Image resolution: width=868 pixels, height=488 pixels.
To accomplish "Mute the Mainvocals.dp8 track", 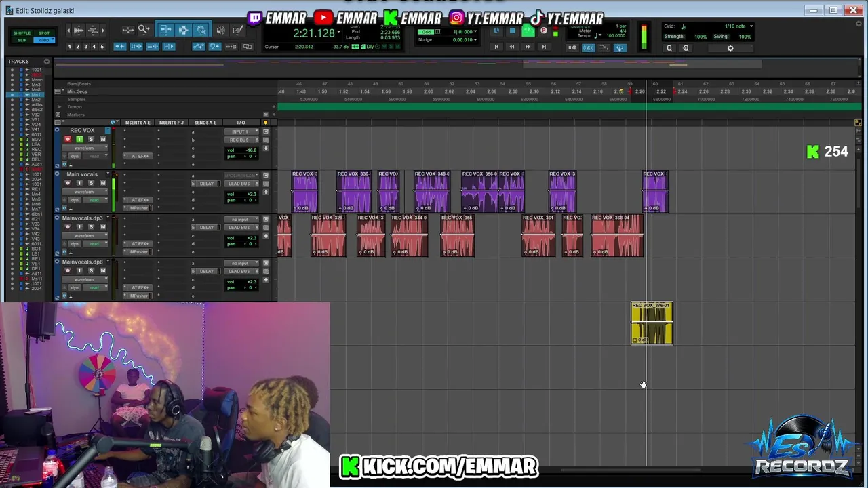I will (x=103, y=270).
